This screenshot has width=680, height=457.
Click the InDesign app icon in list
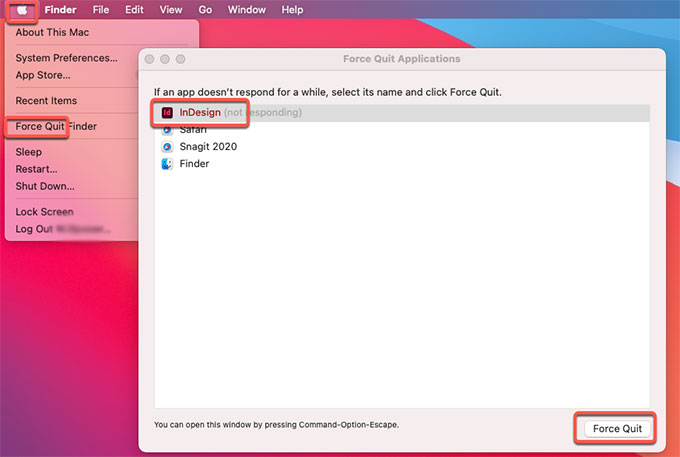[x=167, y=113]
